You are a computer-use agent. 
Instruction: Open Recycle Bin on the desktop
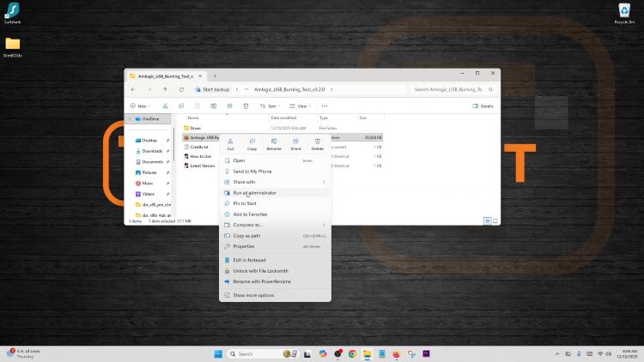pos(624,14)
